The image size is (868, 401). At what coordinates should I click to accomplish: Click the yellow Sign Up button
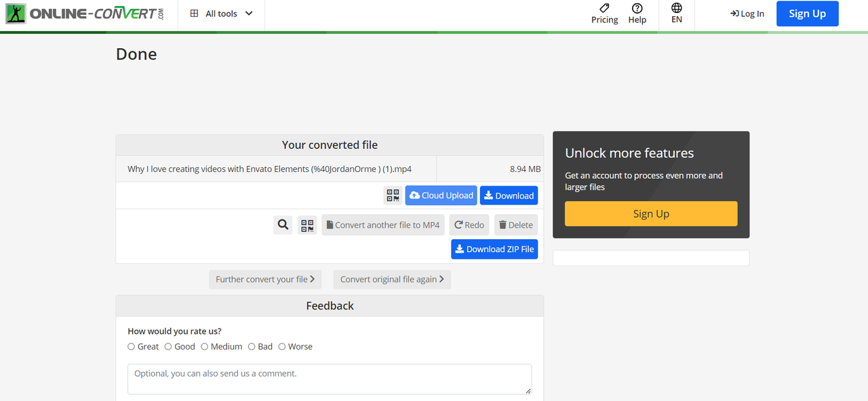(651, 213)
